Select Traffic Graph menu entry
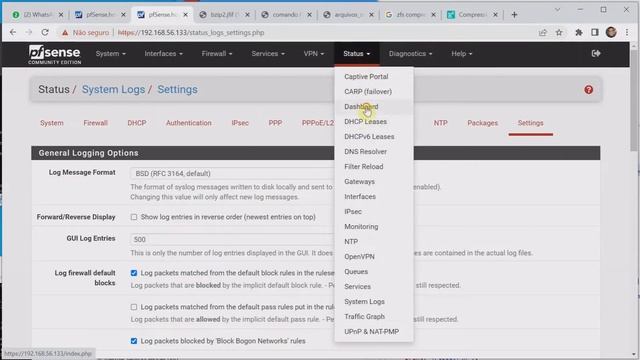 click(x=364, y=316)
